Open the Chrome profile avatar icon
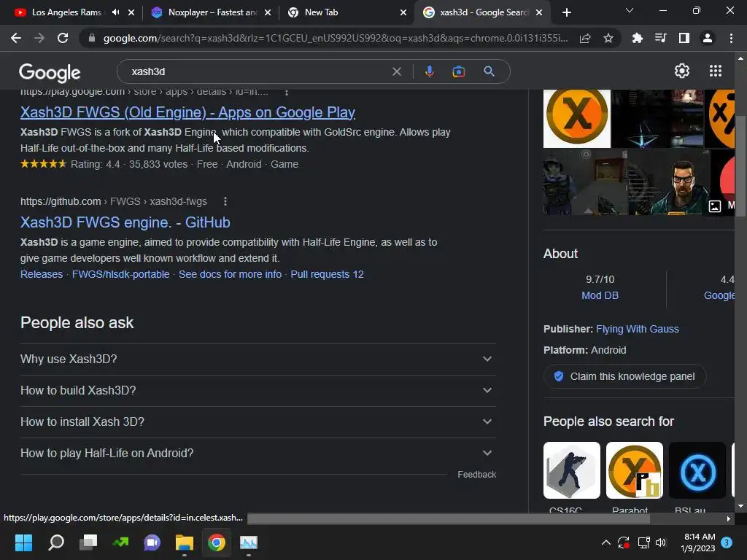Screen dimensions: 747x560 click(x=708, y=38)
